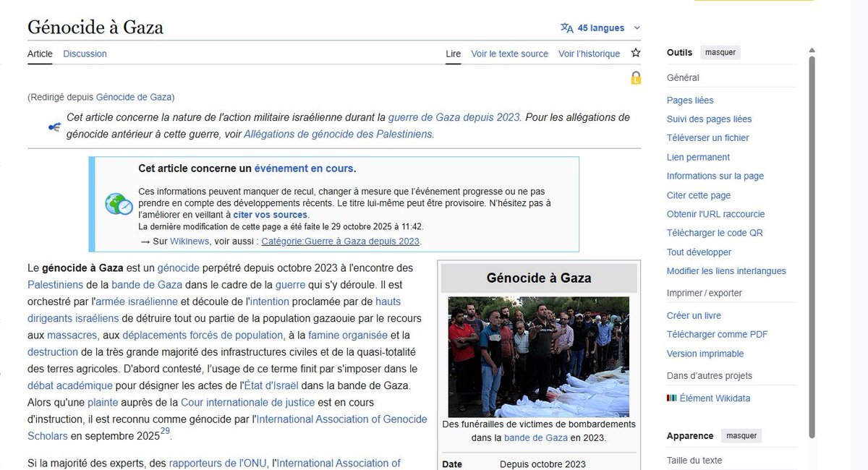The width and height of the screenshot is (868, 470).
Task: Click rapporteurs de l'ONU link
Action: click(x=218, y=463)
